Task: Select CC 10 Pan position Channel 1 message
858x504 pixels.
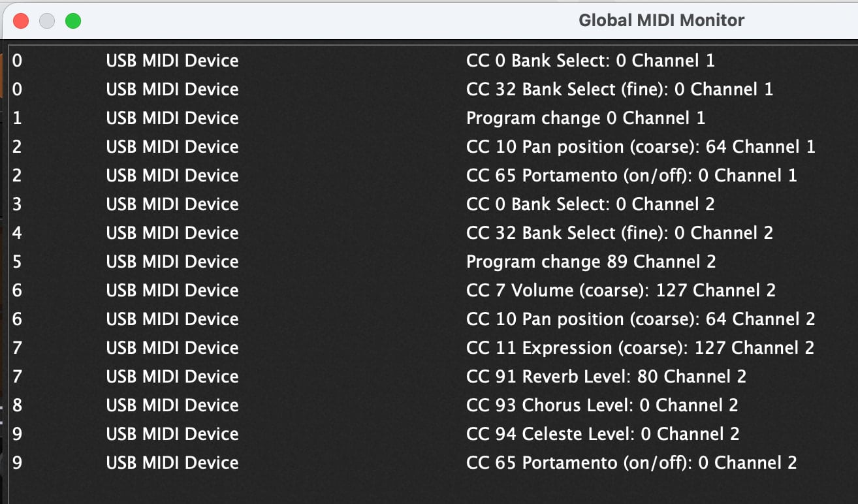Action: tap(640, 147)
